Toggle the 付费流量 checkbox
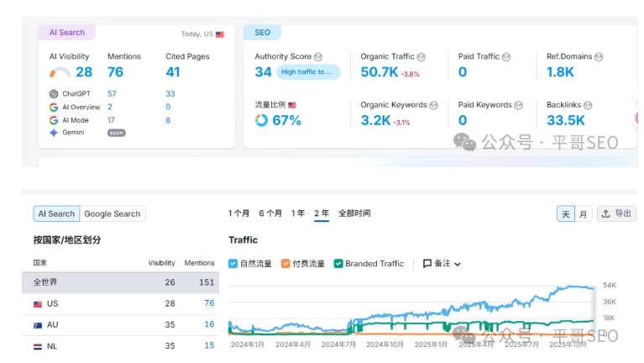Viewport: 644px width, 363px height. (285, 264)
